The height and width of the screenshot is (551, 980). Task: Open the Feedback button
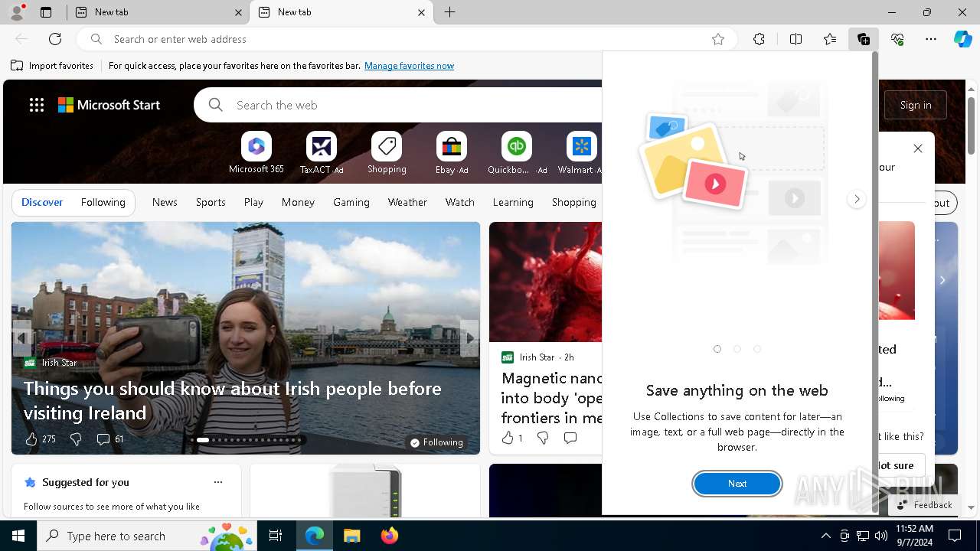coord(925,505)
